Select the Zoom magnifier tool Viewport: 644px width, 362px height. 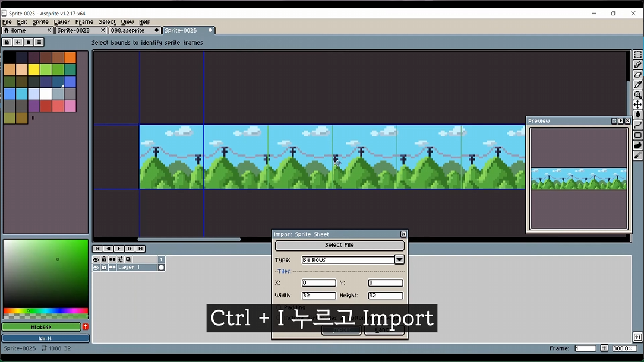(637, 95)
